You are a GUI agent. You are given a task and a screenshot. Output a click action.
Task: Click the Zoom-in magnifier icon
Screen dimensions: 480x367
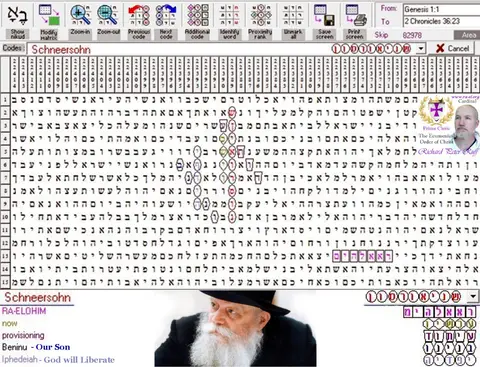[x=80, y=15]
